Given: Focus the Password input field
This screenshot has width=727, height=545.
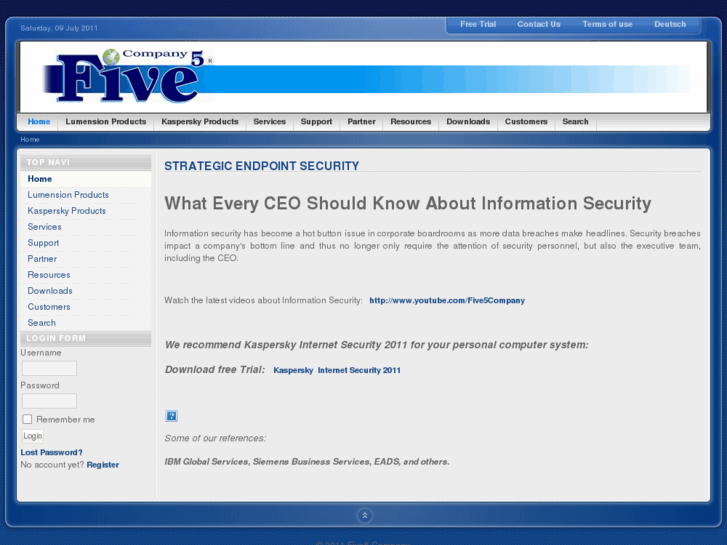Looking at the screenshot, I should (50, 401).
